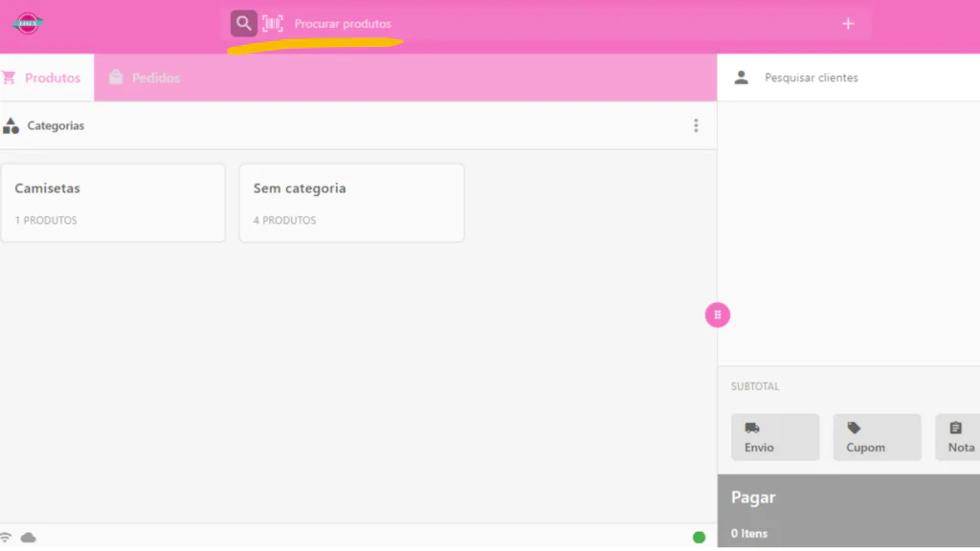Add a coupon with Cupom button
980x551 pixels.
877,437
